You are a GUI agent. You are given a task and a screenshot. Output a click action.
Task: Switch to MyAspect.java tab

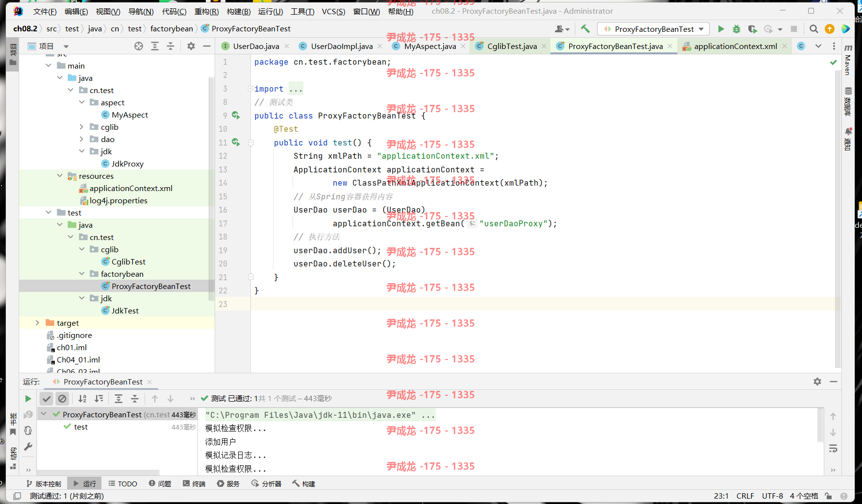pyautogui.click(x=430, y=46)
